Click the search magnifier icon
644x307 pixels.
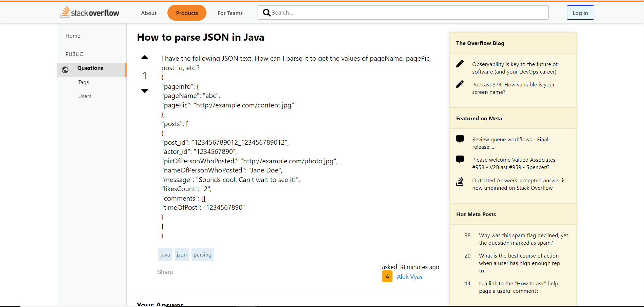pos(267,13)
